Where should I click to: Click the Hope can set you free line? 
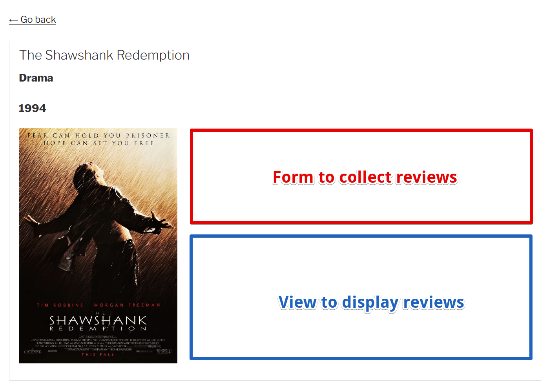(x=100, y=143)
